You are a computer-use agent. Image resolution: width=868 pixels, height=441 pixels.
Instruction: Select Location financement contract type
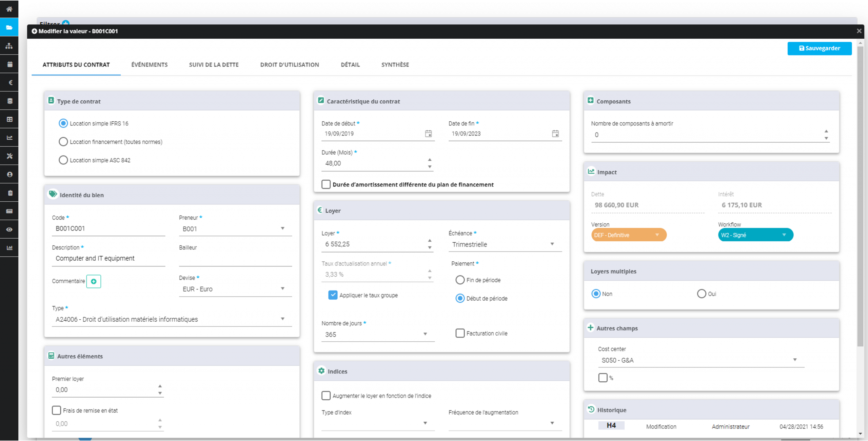[63, 142]
